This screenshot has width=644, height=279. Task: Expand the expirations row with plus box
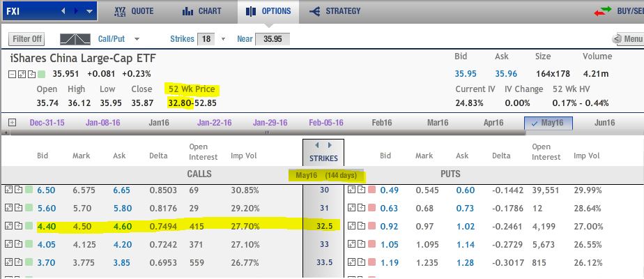click(11, 123)
